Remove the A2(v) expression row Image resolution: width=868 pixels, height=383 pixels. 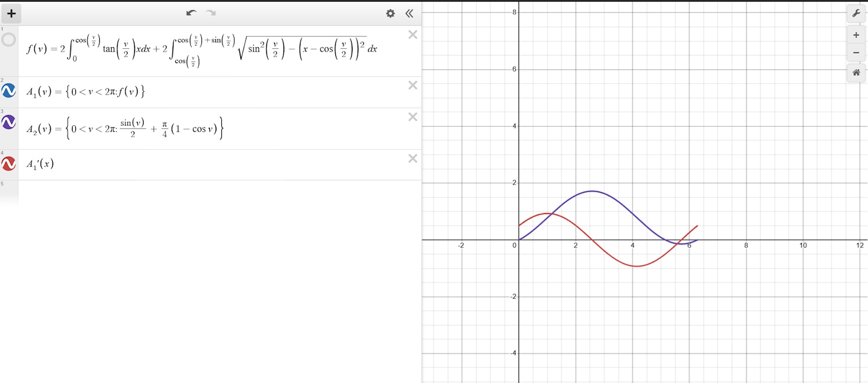pyautogui.click(x=413, y=117)
